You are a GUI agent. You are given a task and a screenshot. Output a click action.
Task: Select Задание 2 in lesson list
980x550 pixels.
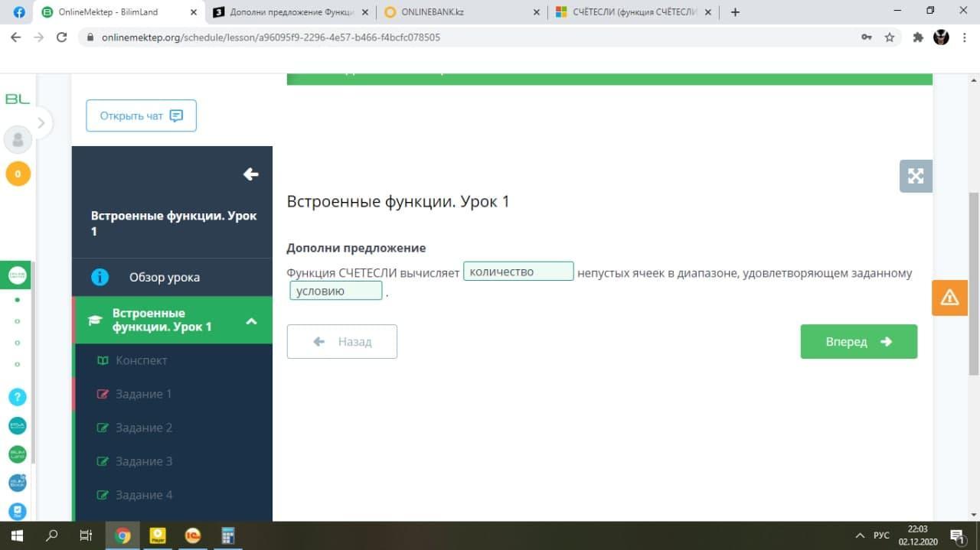coord(144,428)
